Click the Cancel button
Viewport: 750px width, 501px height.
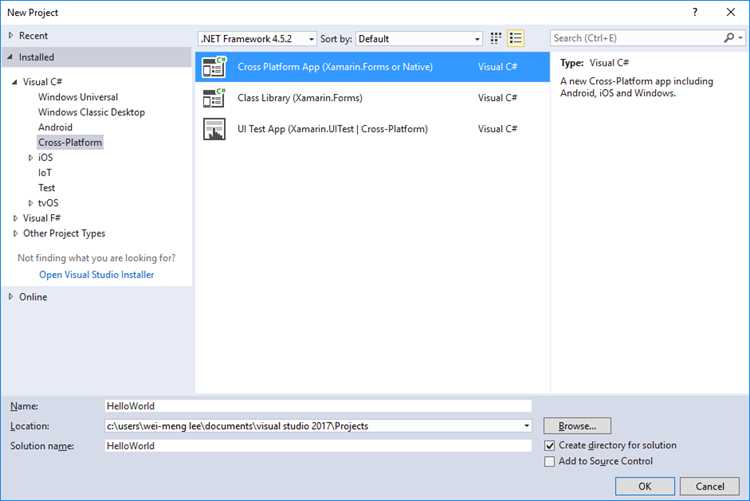[x=710, y=486]
